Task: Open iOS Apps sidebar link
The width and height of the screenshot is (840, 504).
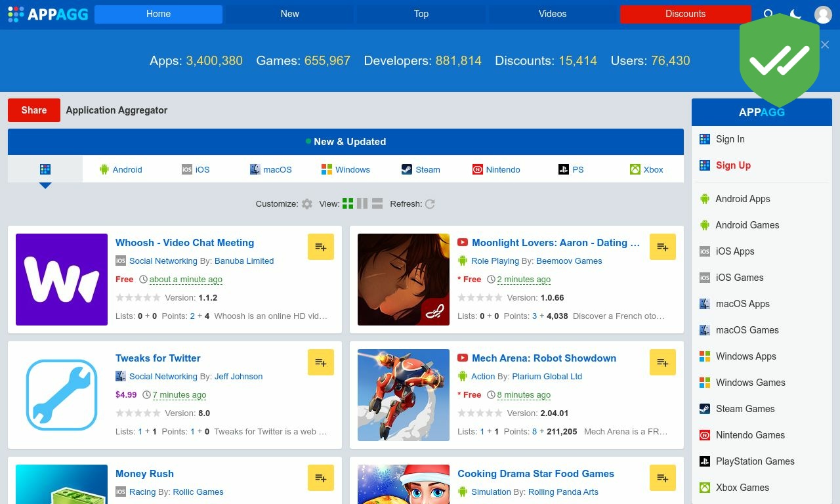Action: pyautogui.click(x=762, y=251)
